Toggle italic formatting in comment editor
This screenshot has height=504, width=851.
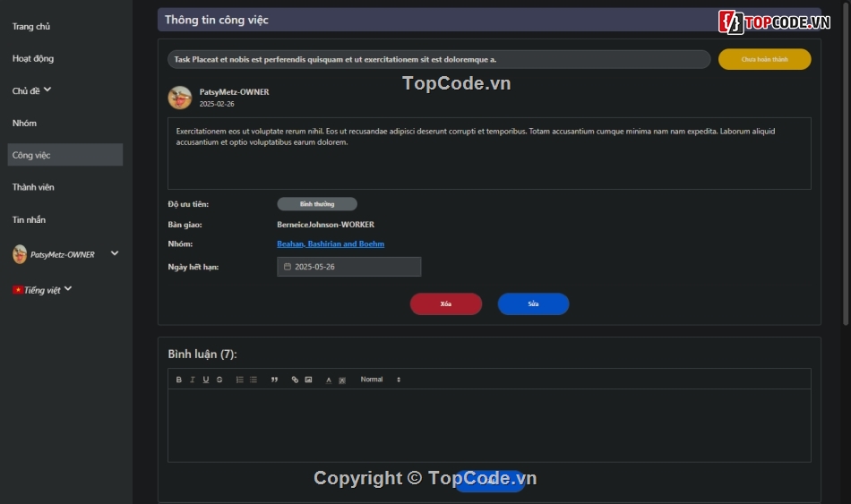192,380
